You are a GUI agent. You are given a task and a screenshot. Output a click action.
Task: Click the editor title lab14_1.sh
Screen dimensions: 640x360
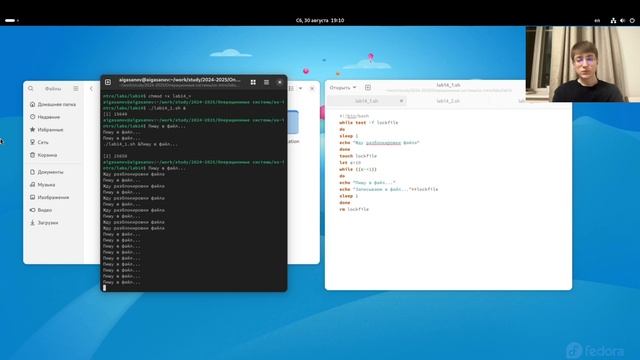[x=448, y=85]
